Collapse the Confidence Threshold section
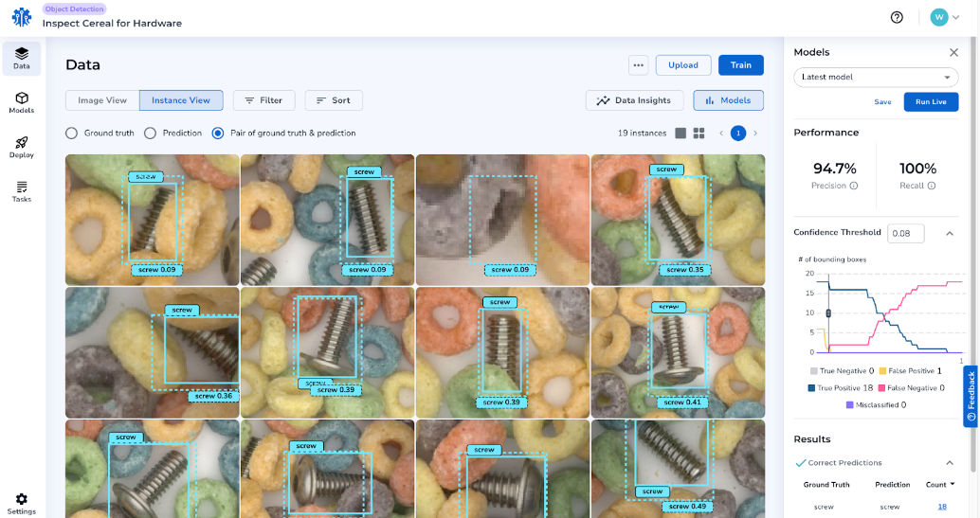Image resolution: width=980 pixels, height=518 pixels. click(950, 234)
